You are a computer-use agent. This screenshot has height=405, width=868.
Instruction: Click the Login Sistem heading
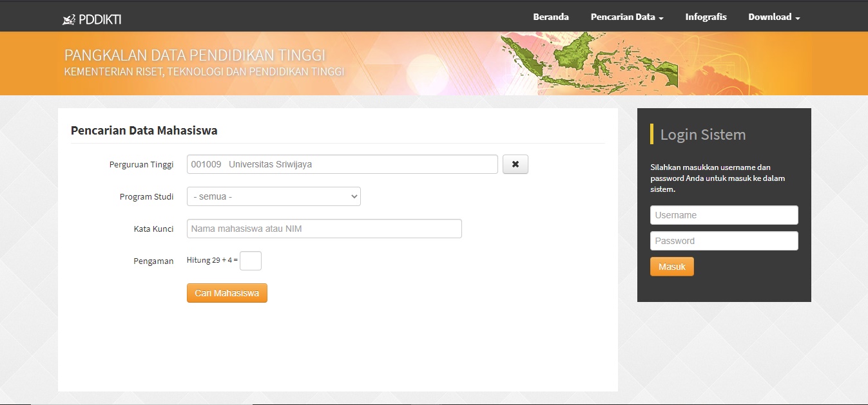pos(702,135)
